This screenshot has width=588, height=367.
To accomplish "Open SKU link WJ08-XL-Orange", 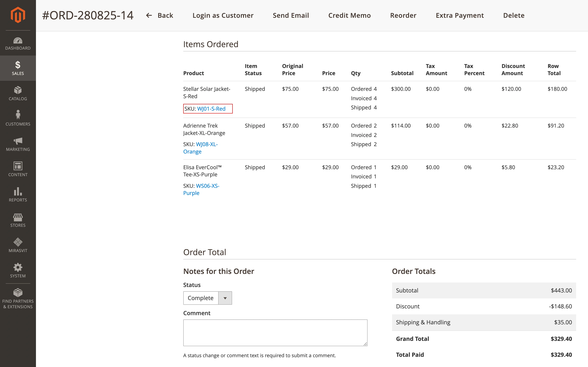I will 207,144.
